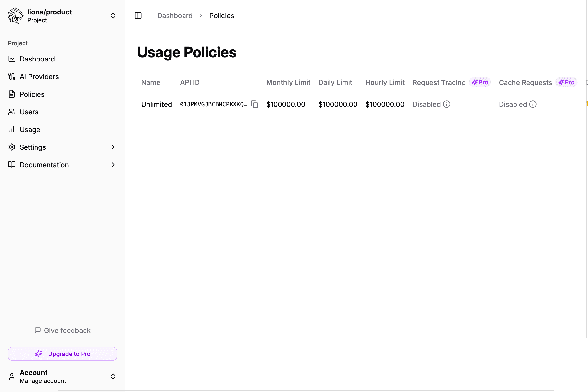Click the Policies document icon

click(x=12, y=94)
